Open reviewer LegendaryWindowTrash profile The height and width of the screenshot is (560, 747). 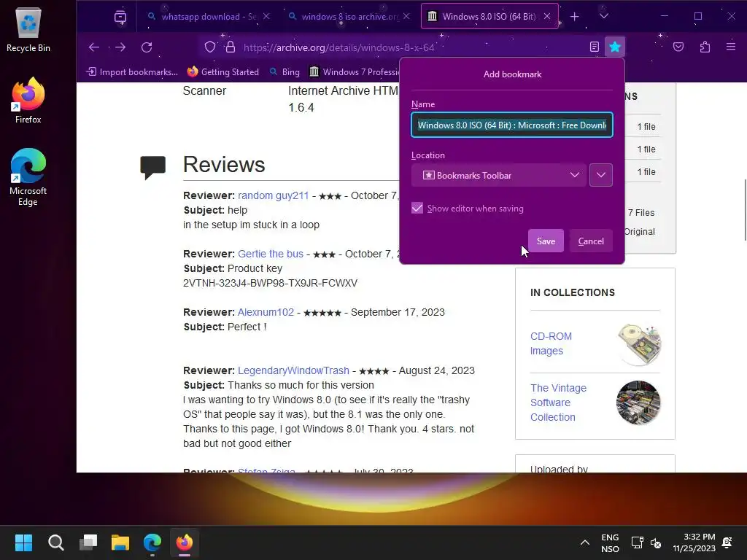click(x=293, y=370)
